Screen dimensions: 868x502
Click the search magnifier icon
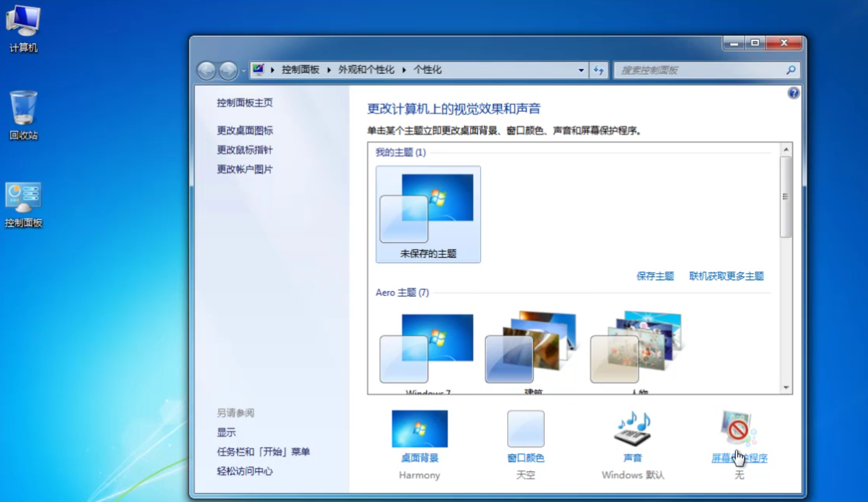(790, 70)
